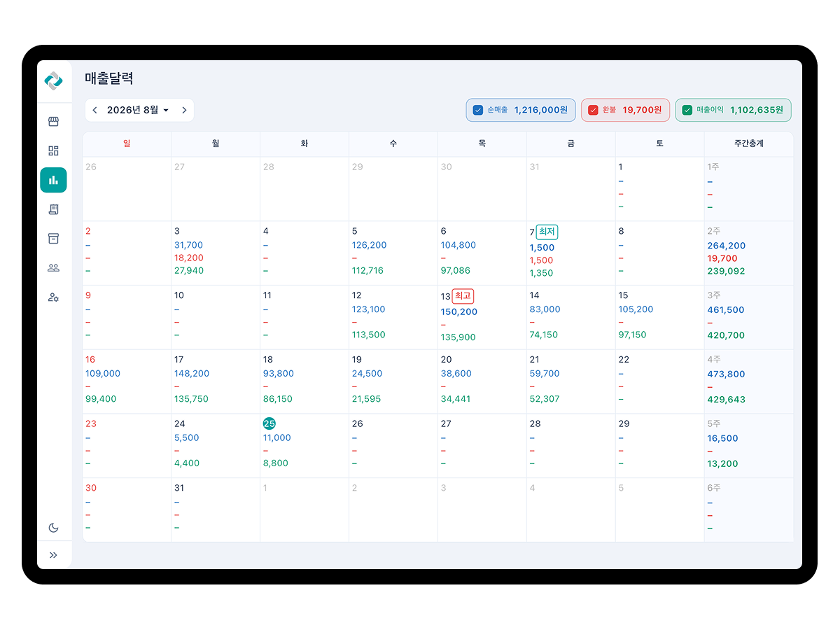Screen dimensions: 840x630
Task: Click the app logo in the sidebar
Action: click(x=53, y=81)
